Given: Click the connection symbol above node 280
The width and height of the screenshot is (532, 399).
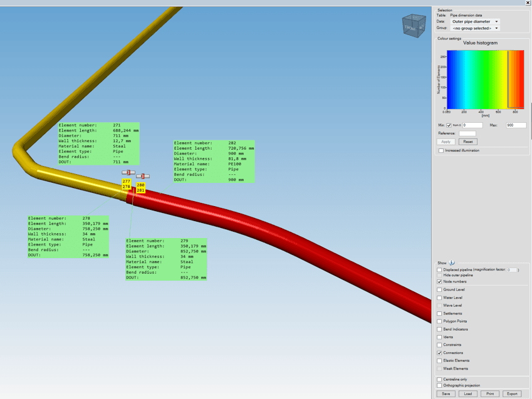Looking at the screenshot, I should coord(143,176).
